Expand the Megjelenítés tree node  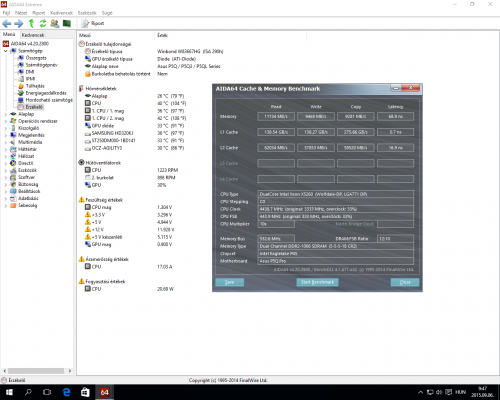click(x=6, y=135)
